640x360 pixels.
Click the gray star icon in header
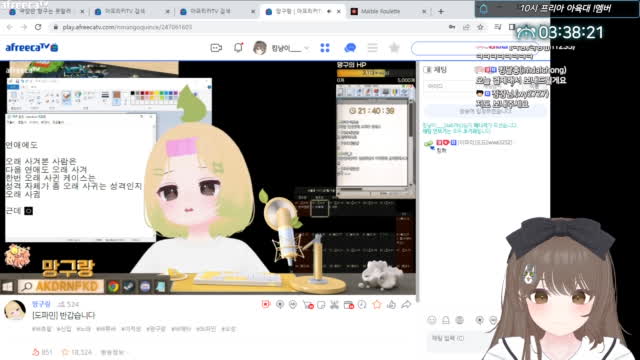click(394, 48)
